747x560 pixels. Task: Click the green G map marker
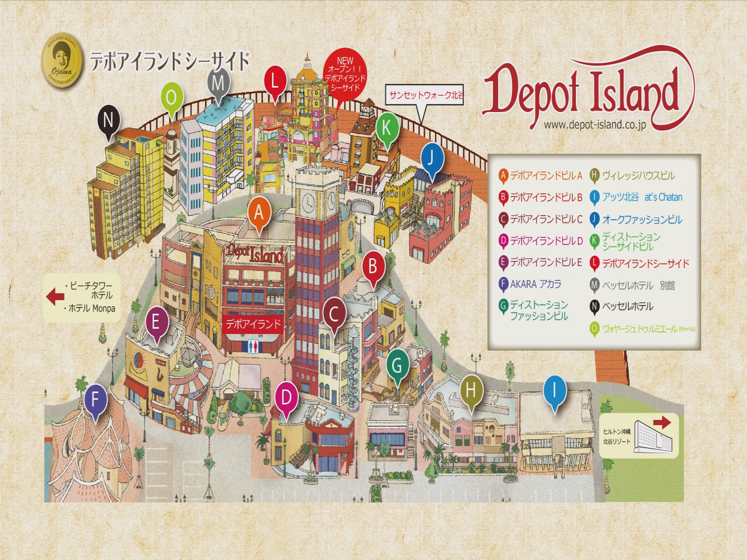(397, 365)
